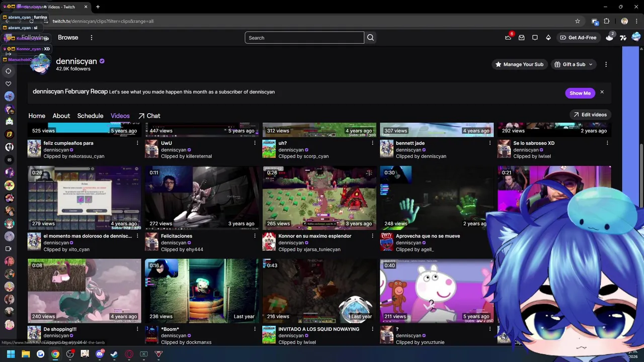Select the Videos tab

(x=120, y=116)
